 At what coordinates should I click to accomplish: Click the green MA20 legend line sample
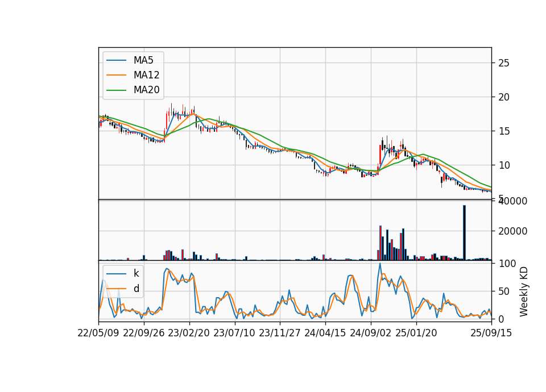click(x=116, y=90)
